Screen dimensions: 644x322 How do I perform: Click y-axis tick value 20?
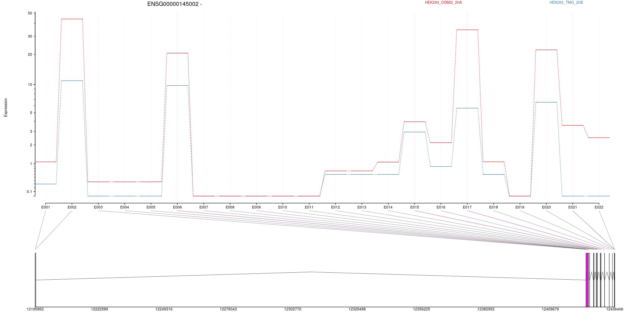[x=30, y=54]
